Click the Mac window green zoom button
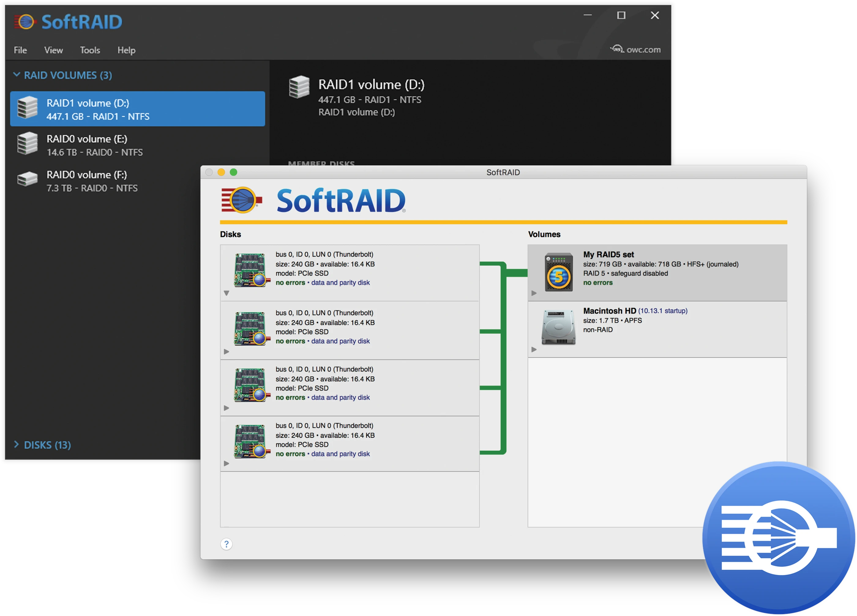This screenshot has height=616, width=857. (x=234, y=172)
